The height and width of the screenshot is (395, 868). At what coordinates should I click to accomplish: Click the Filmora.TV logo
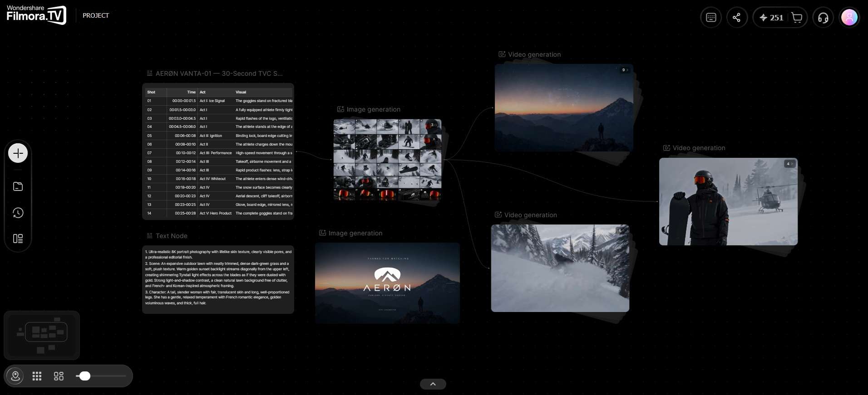coord(36,15)
